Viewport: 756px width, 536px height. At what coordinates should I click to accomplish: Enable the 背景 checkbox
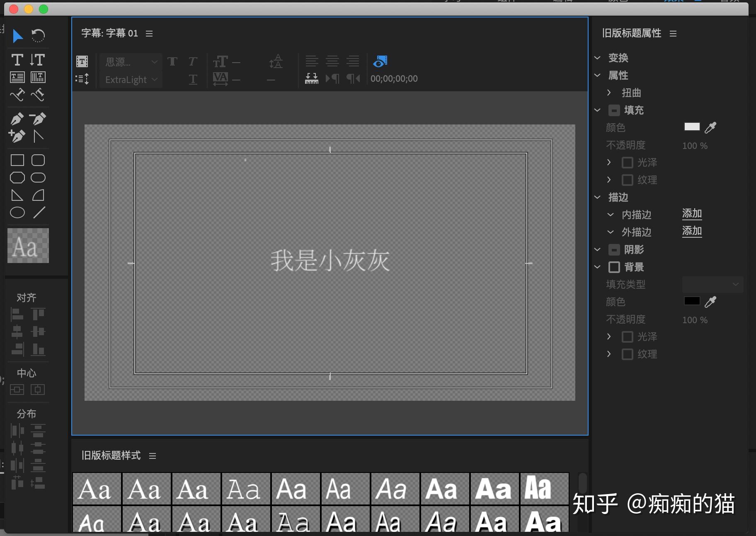[614, 267]
